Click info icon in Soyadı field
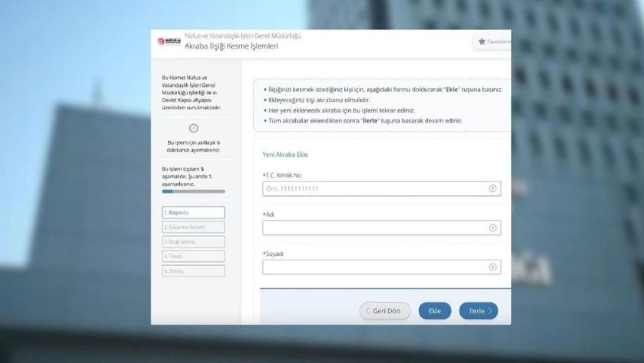The height and width of the screenshot is (363, 644). (x=492, y=267)
